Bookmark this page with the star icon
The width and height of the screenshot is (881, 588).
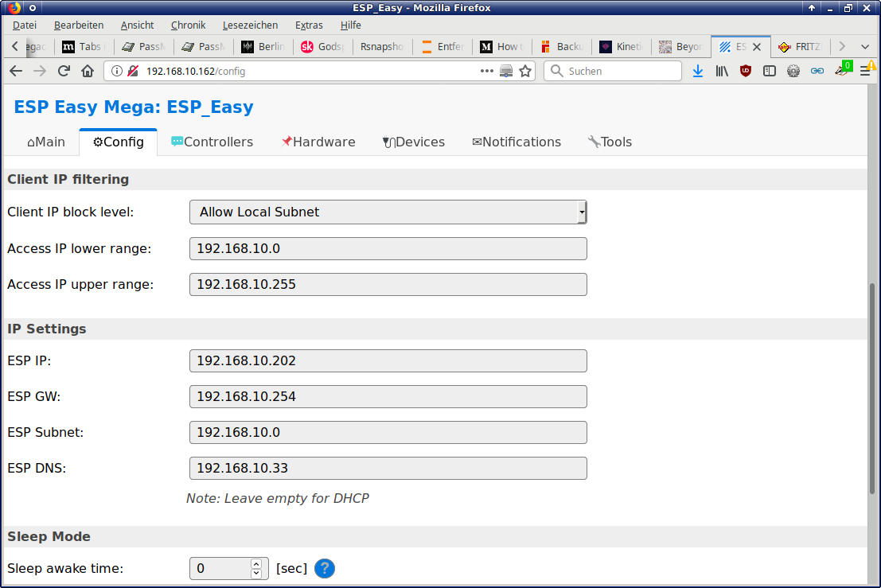pos(524,71)
